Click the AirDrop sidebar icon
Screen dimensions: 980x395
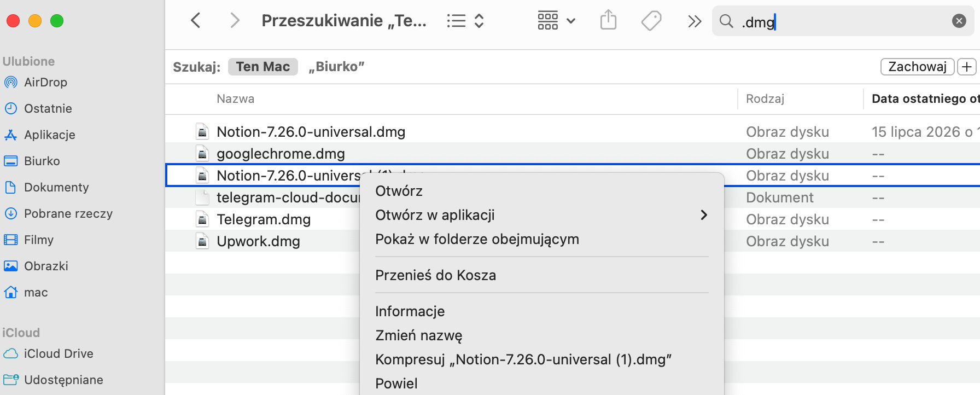pyautogui.click(x=10, y=82)
